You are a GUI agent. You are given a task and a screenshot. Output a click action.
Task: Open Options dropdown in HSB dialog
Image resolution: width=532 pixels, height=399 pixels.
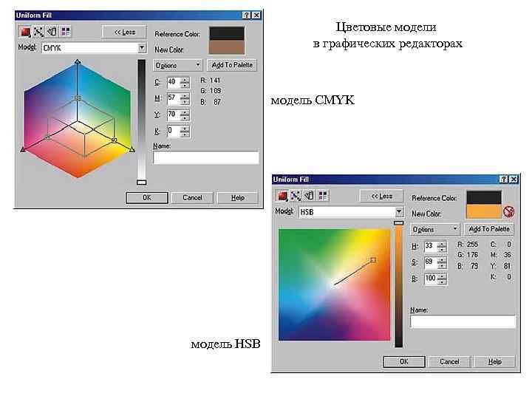pos(435,229)
